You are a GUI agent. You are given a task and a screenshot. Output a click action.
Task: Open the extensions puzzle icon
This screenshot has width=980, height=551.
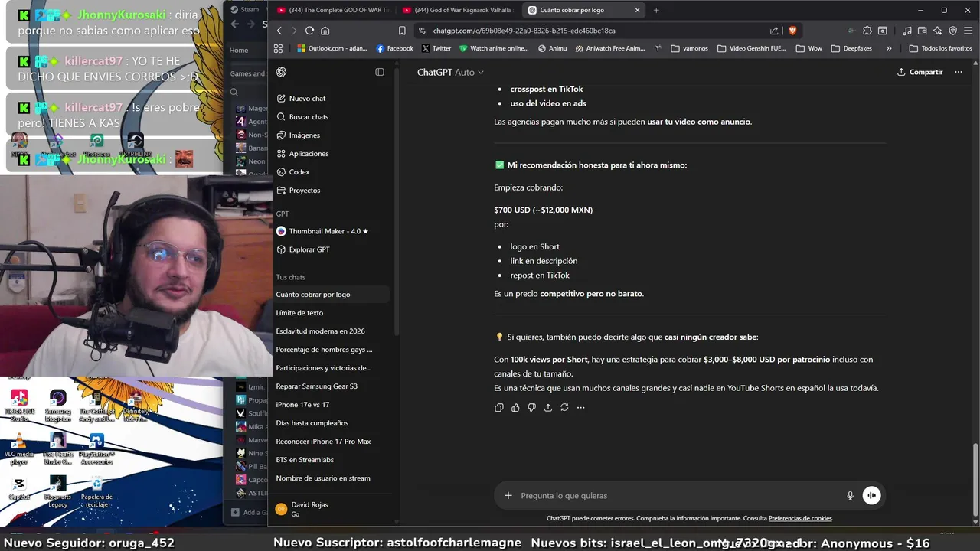pyautogui.click(x=867, y=31)
